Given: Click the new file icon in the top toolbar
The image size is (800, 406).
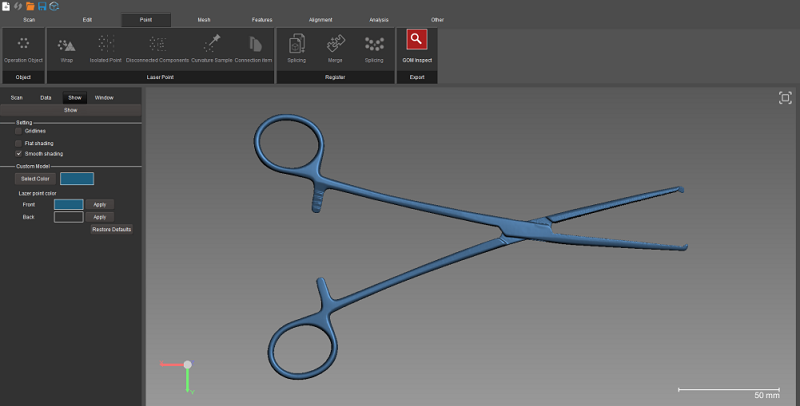Looking at the screenshot, I should tap(6, 6).
